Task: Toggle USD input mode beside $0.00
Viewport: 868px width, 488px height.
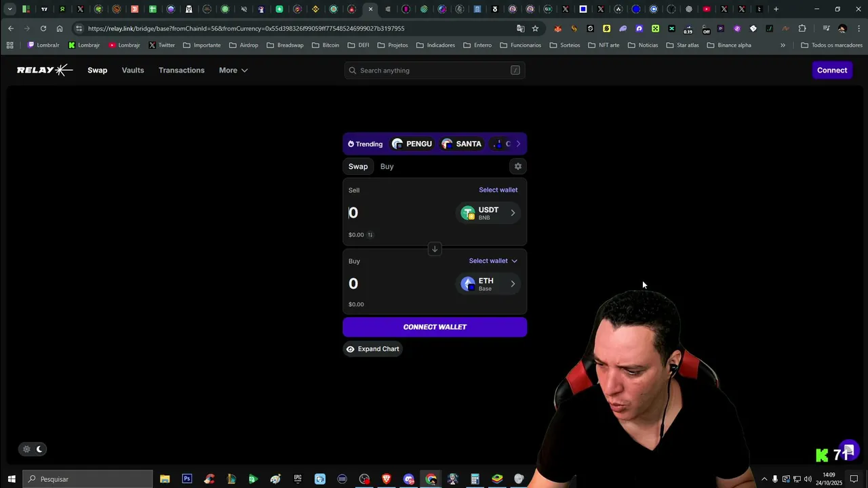Action: (x=370, y=235)
